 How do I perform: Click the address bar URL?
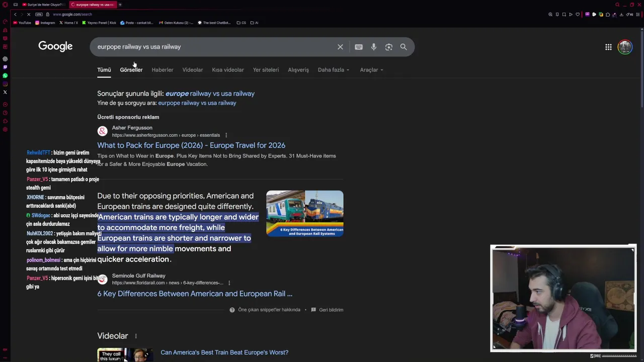tap(72, 14)
